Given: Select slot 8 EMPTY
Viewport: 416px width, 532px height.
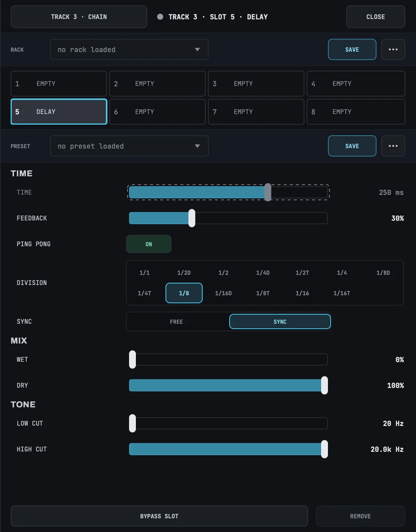Looking at the screenshot, I should (356, 112).
